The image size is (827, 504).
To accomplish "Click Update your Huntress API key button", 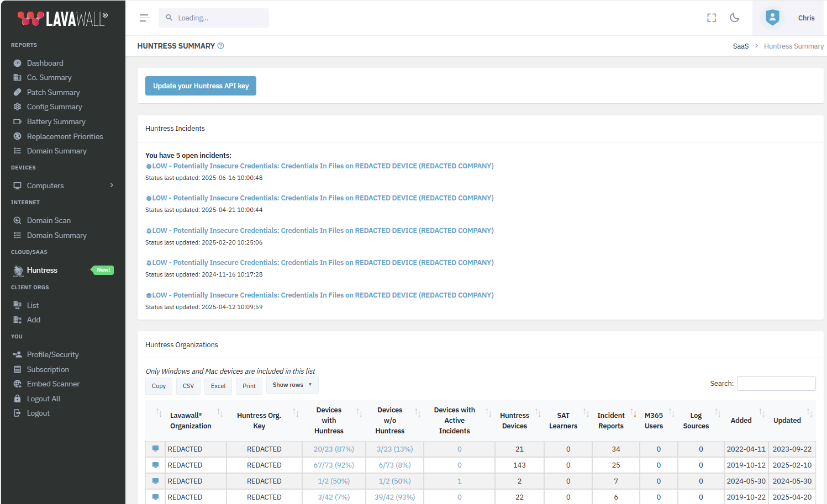I will [201, 86].
